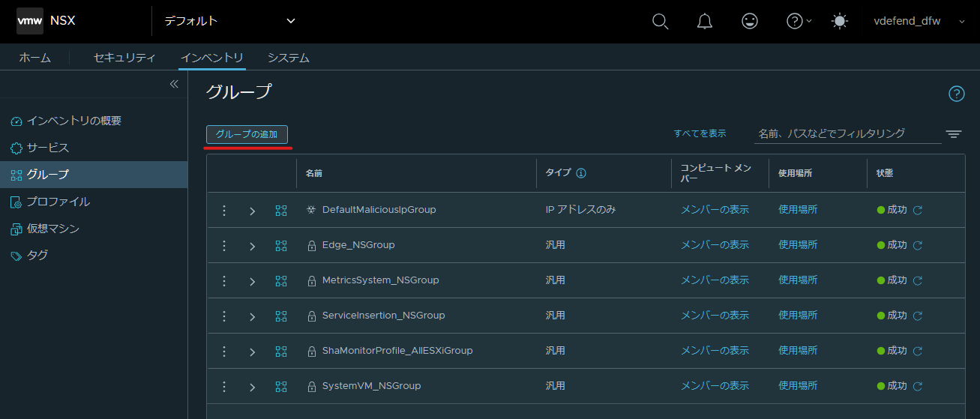
Task: Open the デフォルト project dropdown
Action: pos(229,21)
